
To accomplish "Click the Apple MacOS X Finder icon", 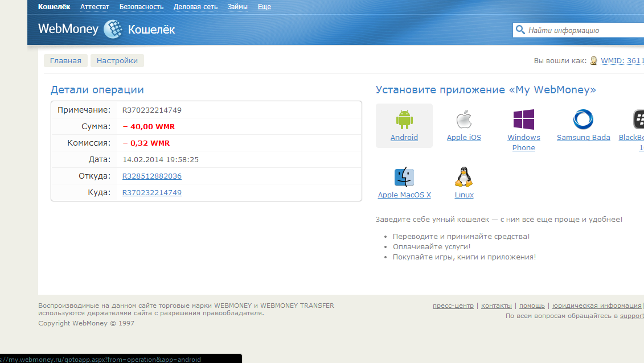I will click(404, 177).
